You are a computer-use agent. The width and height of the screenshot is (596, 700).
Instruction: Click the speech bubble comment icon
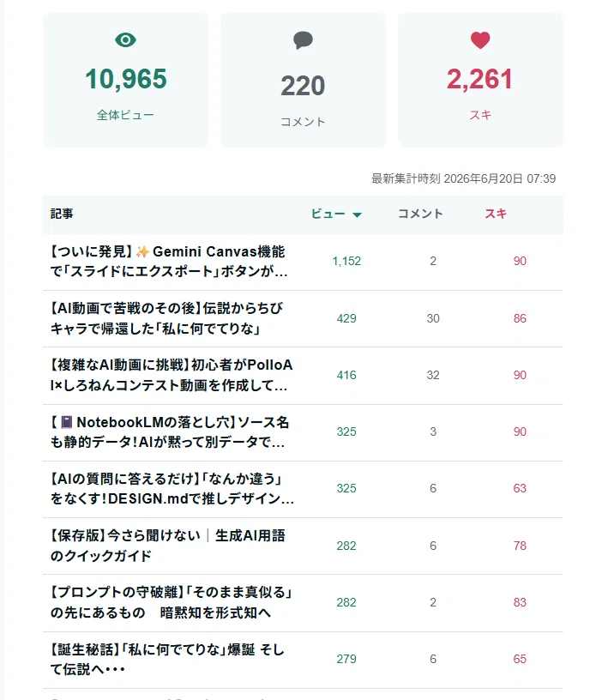point(303,40)
